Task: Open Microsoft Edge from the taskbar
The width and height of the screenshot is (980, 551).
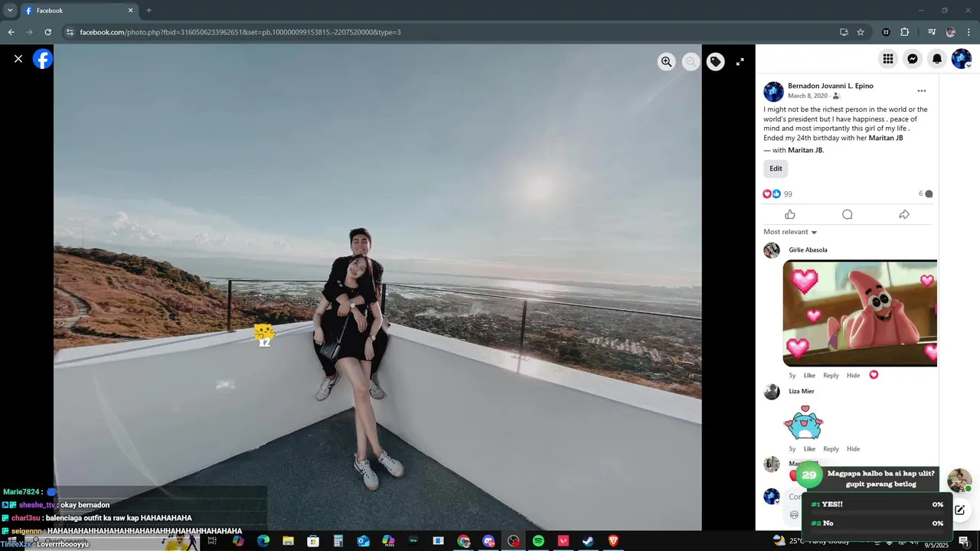Action: coord(263,541)
